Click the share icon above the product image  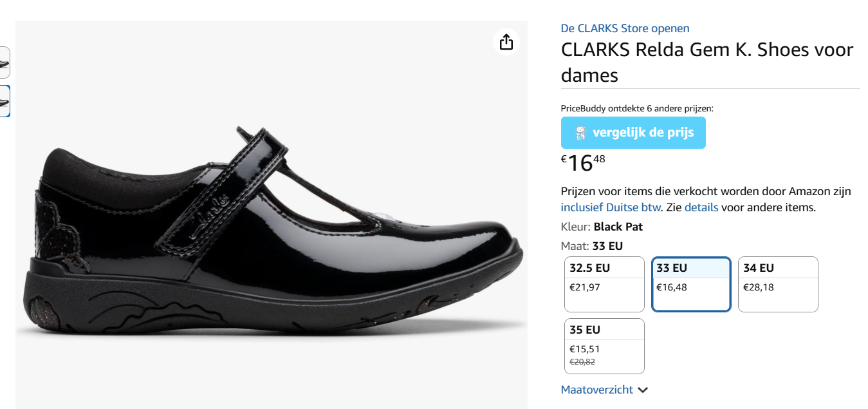click(506, 41)
